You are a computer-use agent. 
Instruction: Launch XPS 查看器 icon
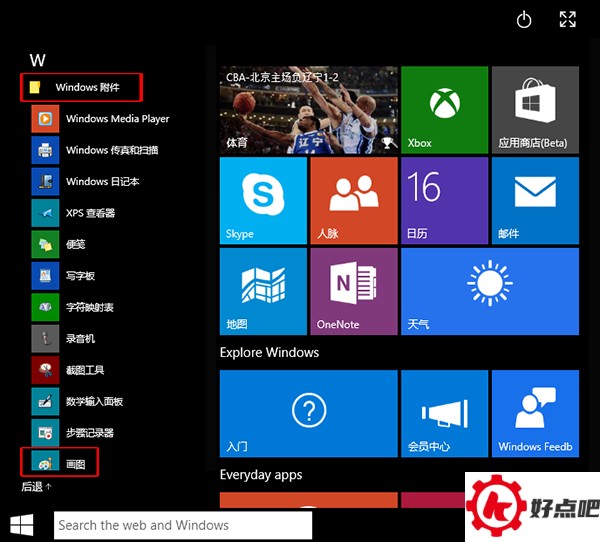(x=45, y=213)
